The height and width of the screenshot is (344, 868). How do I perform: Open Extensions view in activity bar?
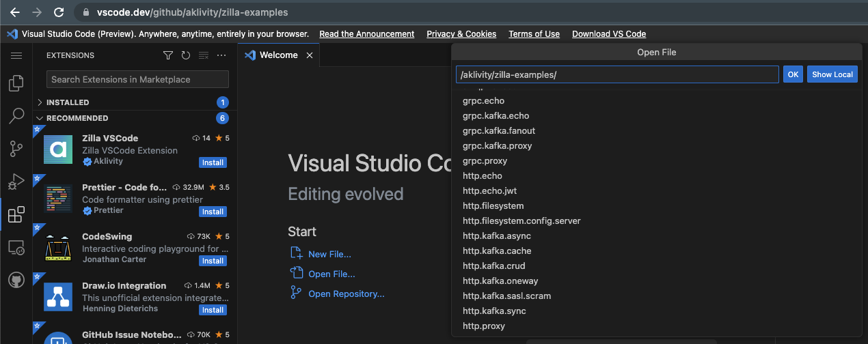click(x=16, y=214)
